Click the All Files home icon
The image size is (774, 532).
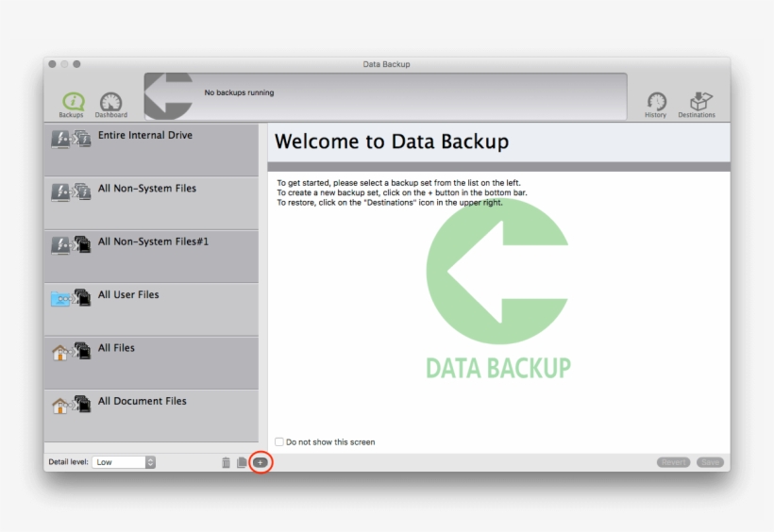71,351
